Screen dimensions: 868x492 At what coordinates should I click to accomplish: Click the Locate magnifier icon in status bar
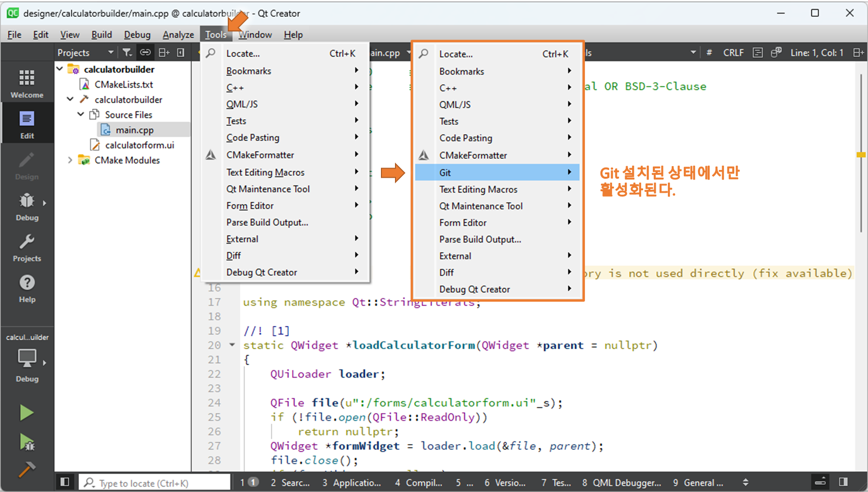pyautogui.click(x=89, y=482)
